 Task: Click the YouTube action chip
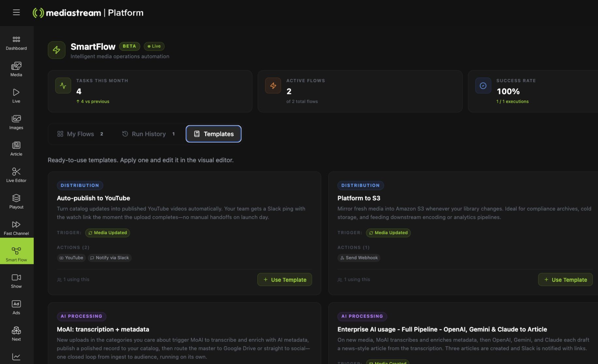click(71, 258)
